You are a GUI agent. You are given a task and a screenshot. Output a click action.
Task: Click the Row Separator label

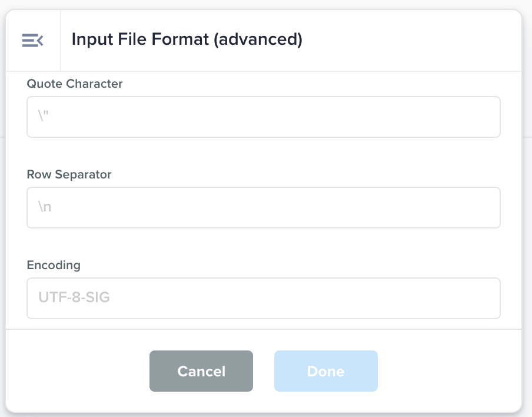69,174
